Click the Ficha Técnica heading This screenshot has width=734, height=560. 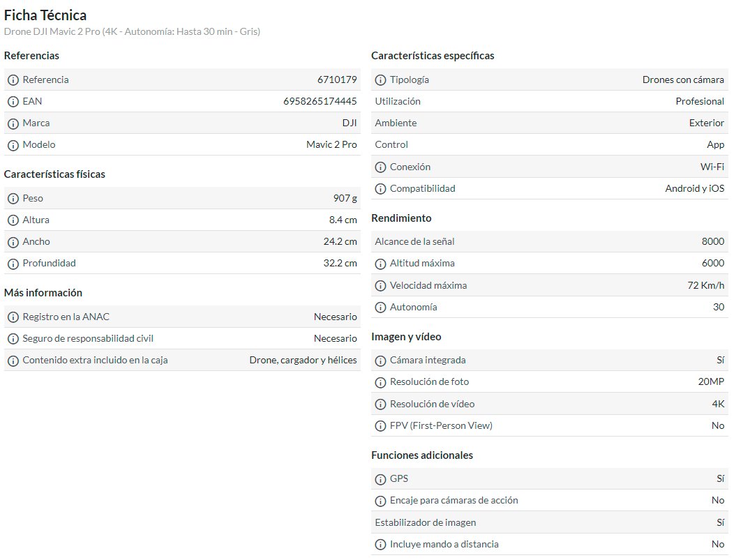[45, 15]
